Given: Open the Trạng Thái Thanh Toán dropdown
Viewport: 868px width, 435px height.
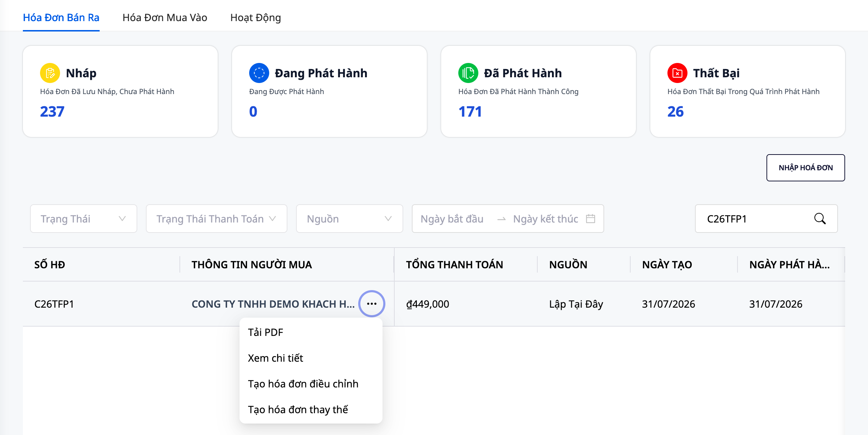Looking at the screenshot, I should tap(217, 219).
